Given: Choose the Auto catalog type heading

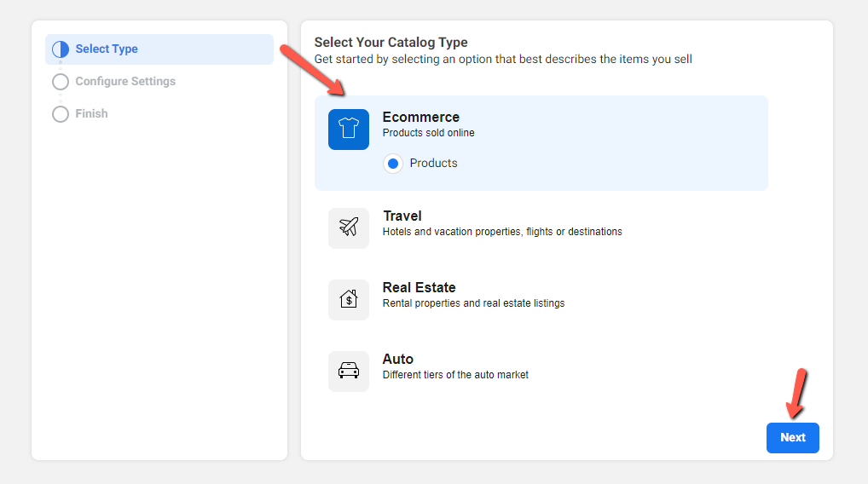Looking at the screenshot, I should coord(397,359).
